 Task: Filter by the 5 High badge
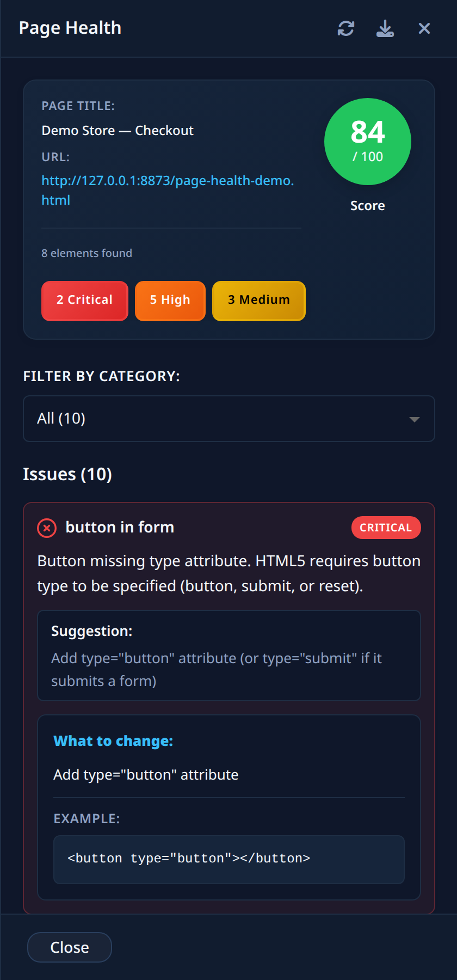point(170,301)
